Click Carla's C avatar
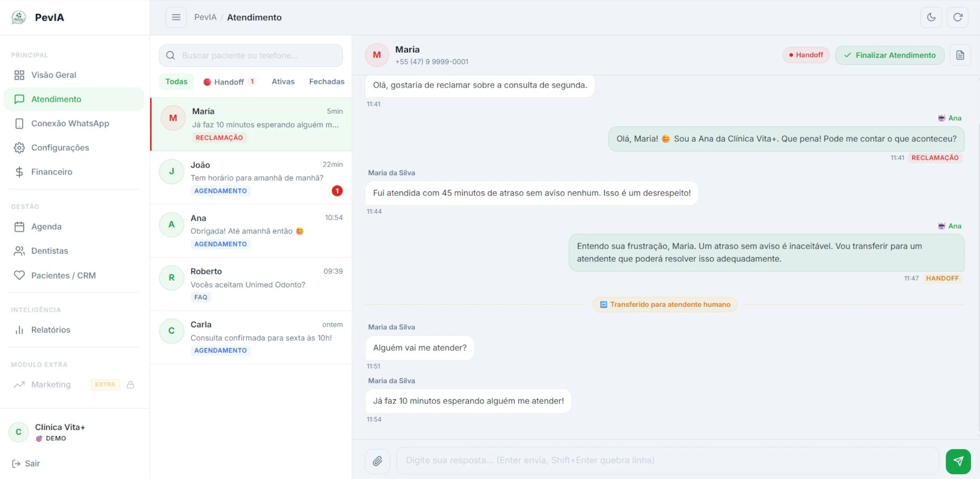Viewport: 980px width, 479px height. 171,331
